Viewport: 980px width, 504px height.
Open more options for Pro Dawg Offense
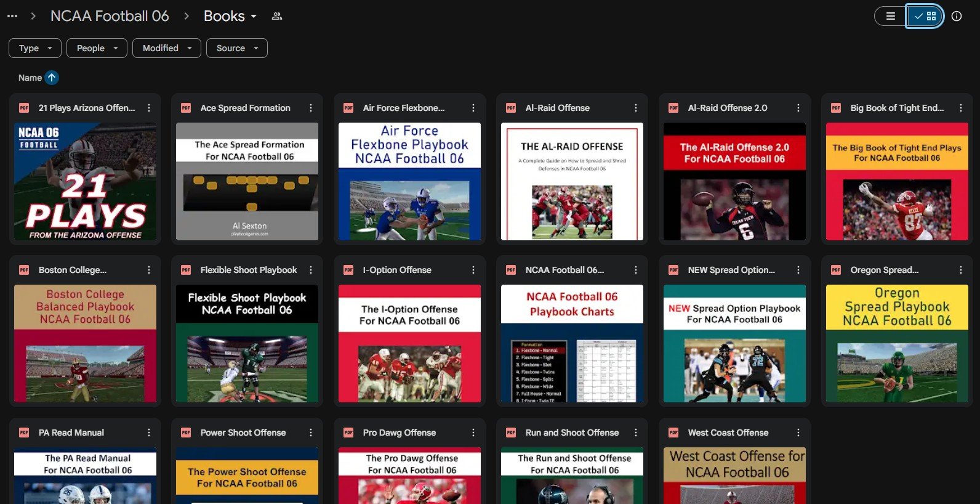pyautogui.click(x=473, y=433)
